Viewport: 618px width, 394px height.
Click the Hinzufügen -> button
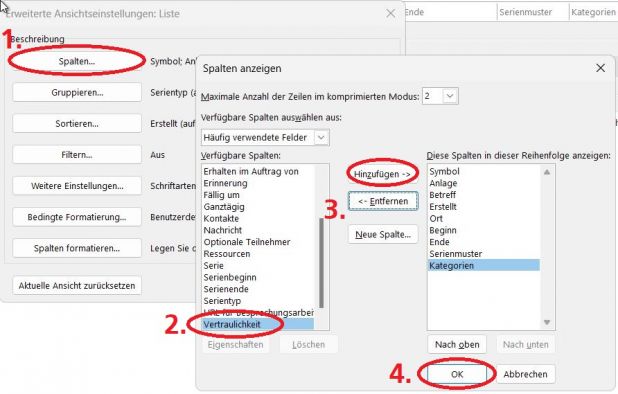[383, 174]
